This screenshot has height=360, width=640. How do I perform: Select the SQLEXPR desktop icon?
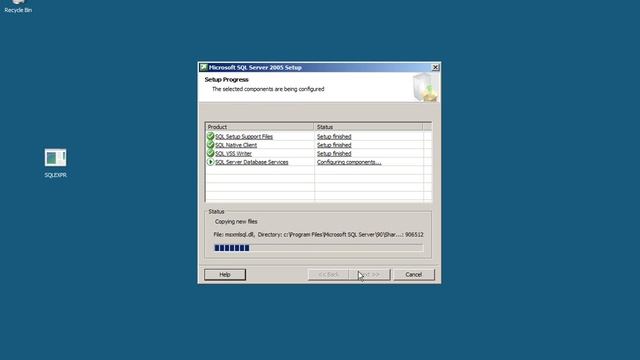coord(56,163)
